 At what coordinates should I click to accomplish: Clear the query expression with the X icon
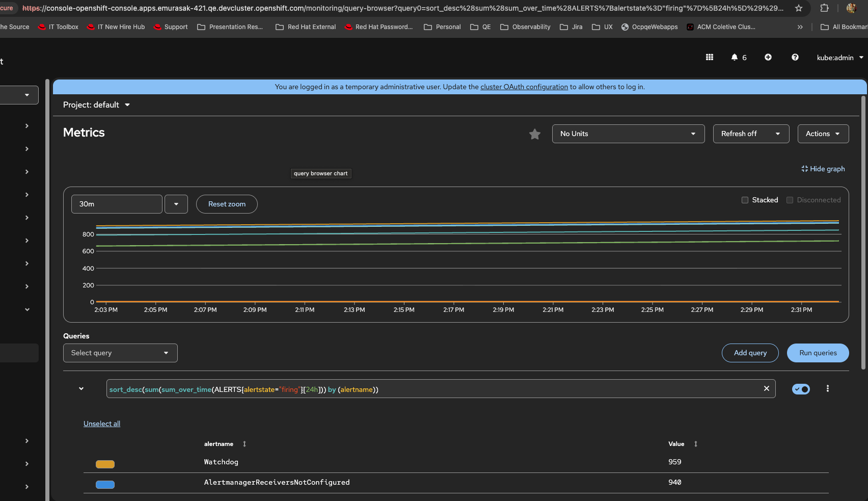click(766, 388)
